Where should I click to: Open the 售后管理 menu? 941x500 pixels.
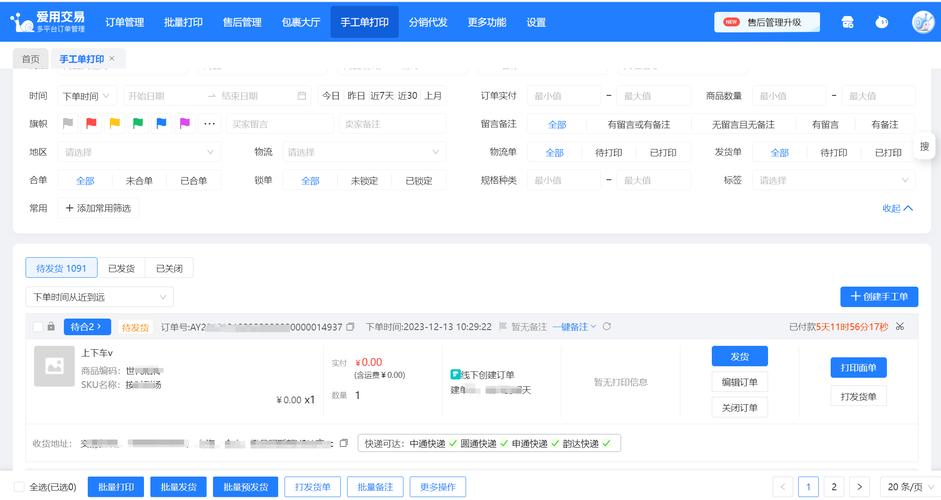point(242,22)
